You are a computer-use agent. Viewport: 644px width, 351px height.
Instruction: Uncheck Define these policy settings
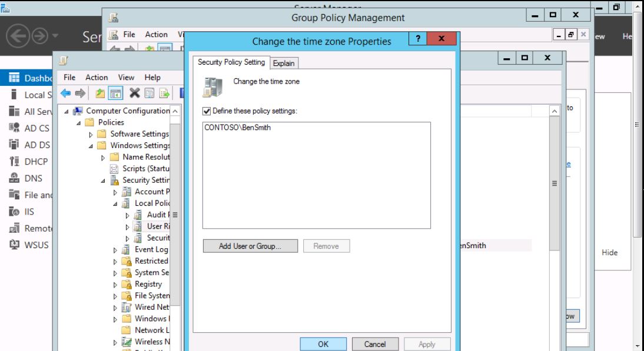(207, 111)
